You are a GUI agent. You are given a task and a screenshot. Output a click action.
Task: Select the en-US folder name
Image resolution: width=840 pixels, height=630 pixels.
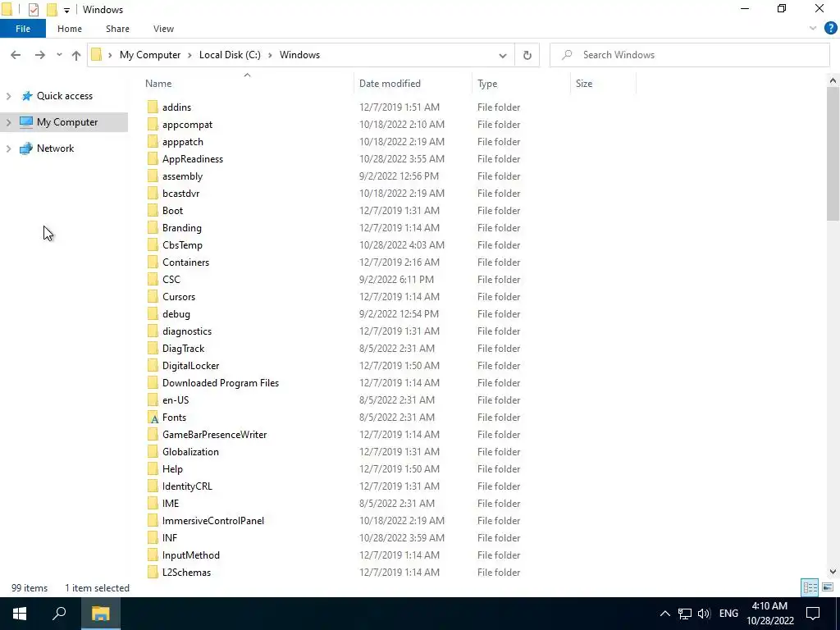176,399
